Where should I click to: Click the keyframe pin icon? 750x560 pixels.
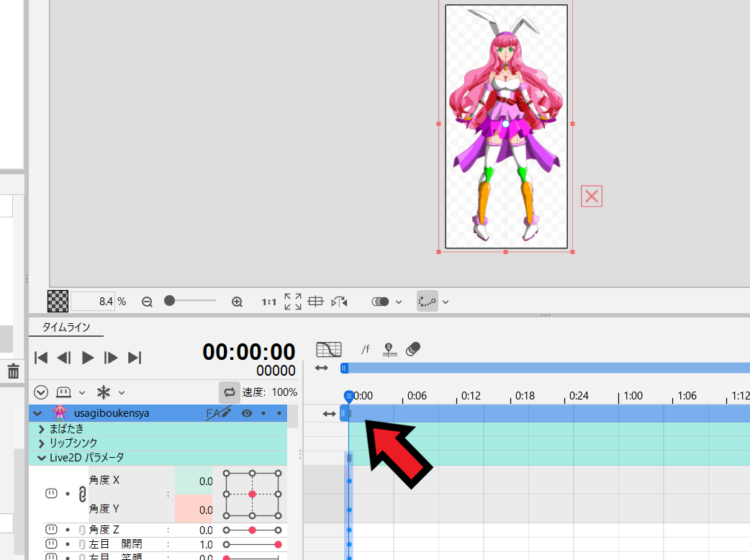389,349
